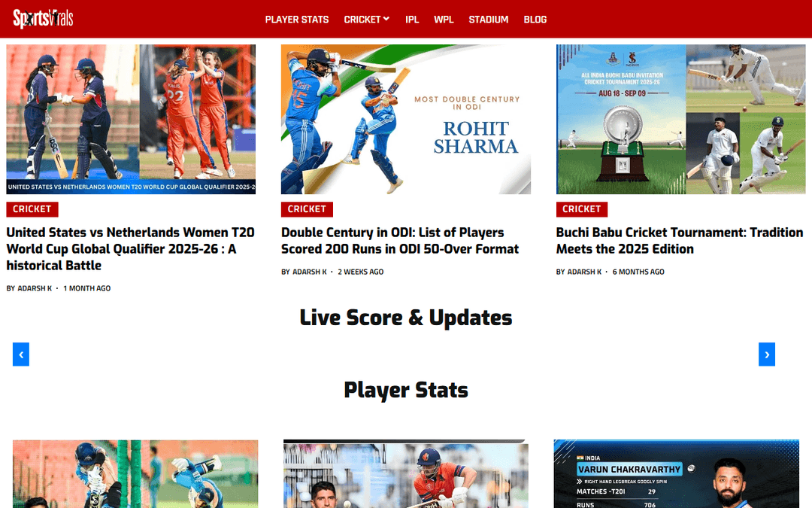Click author Adarsh K under Double Century article
812x508 pixels.
pyautogui.click(x=310, y=272)
